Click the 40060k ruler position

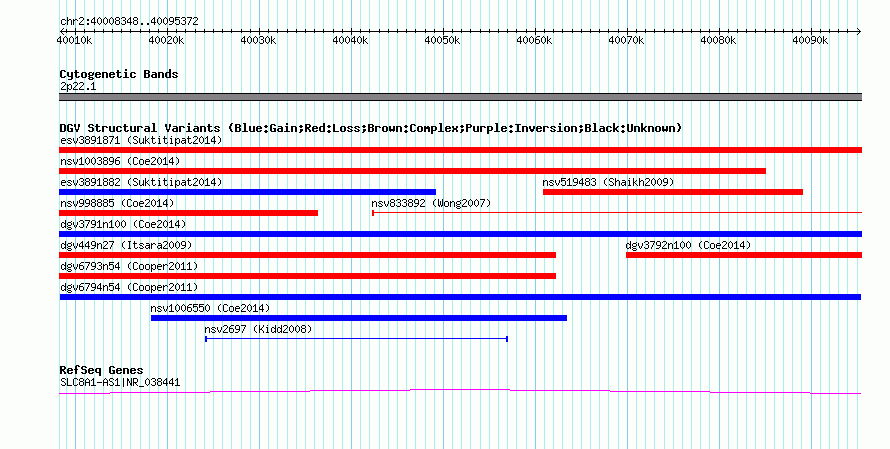click(535, 40)
